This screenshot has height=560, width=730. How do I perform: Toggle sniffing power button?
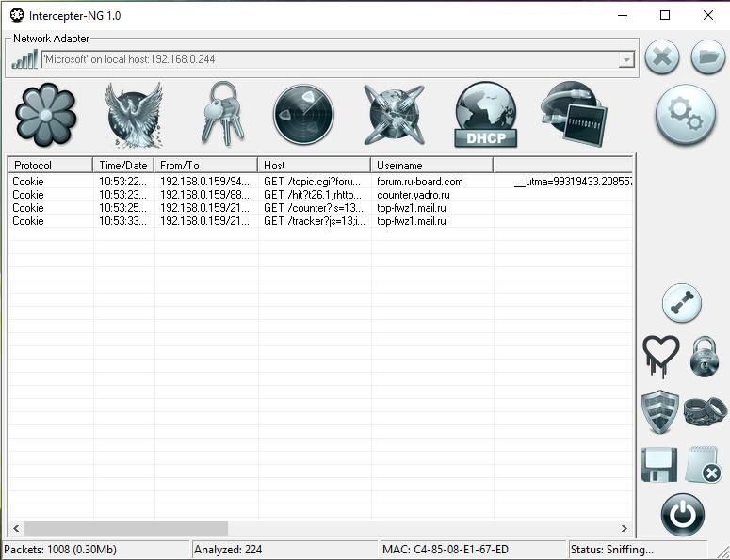tap(683, 515)
